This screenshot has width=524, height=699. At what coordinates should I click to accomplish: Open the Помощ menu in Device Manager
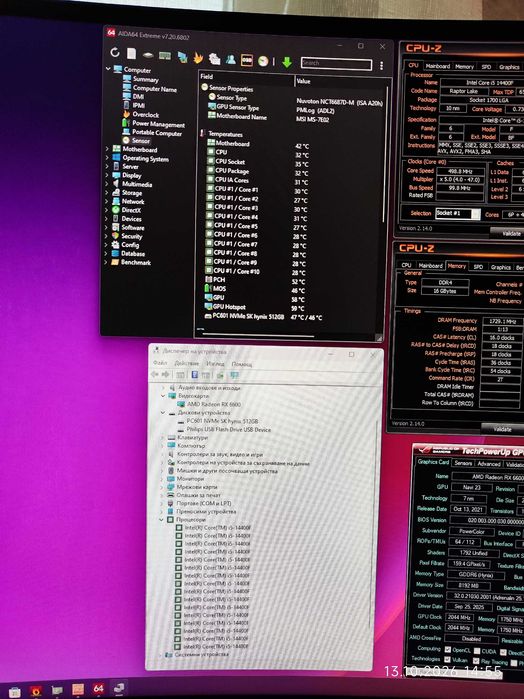click(241, 364)
